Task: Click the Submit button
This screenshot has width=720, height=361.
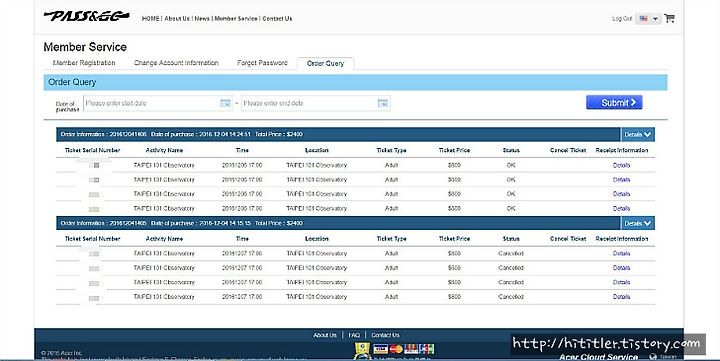Action: point(614,102)
